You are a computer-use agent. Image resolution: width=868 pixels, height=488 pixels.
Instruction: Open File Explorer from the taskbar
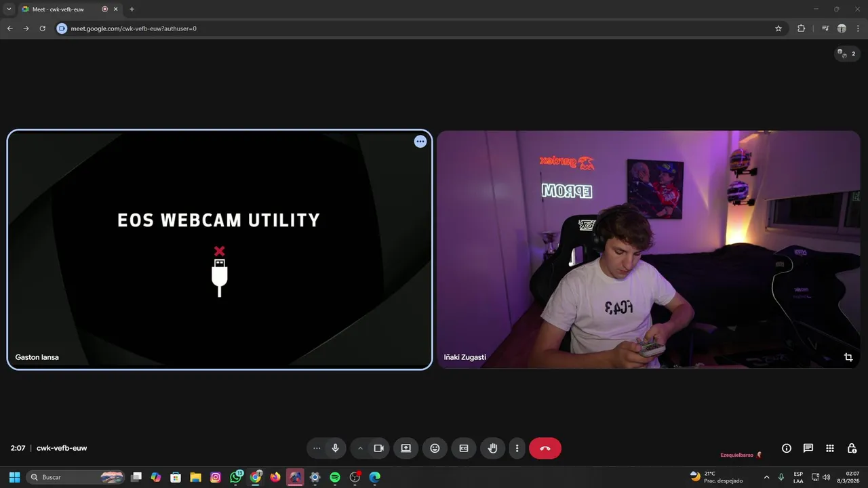click(195, 477)
